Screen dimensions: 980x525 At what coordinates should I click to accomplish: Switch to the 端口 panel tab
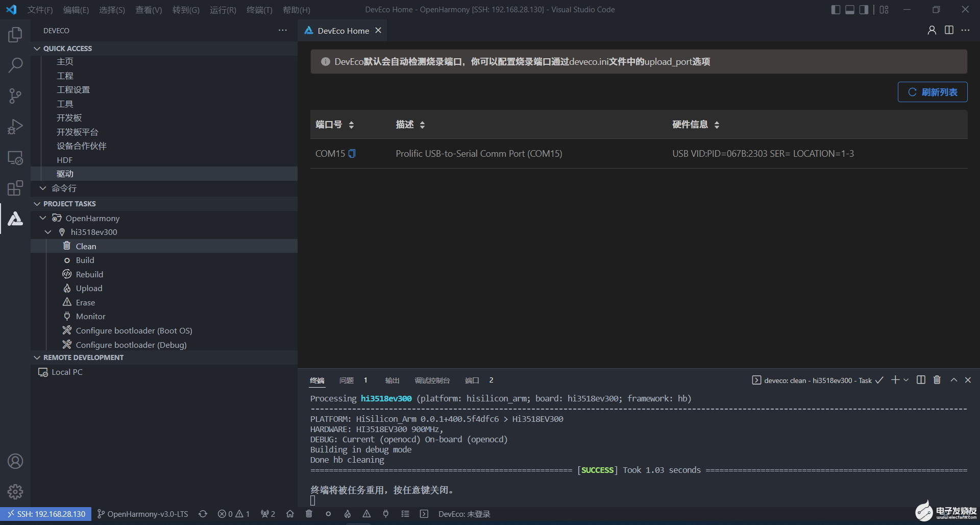pyautogui.click(x=472, y=380)
